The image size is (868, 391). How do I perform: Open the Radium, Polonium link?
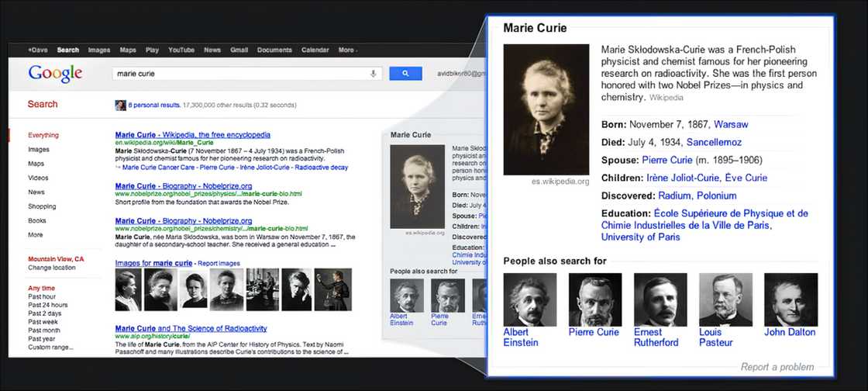(697, 195)
